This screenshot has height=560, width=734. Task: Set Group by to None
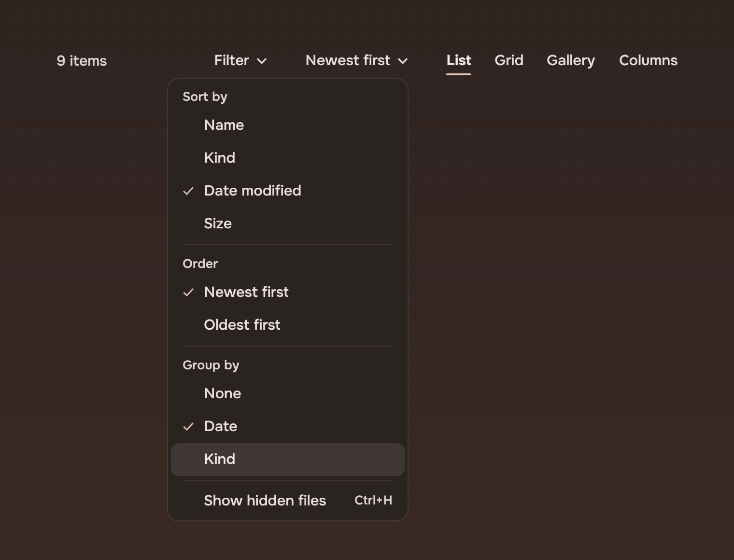click(x=288, y=393)
